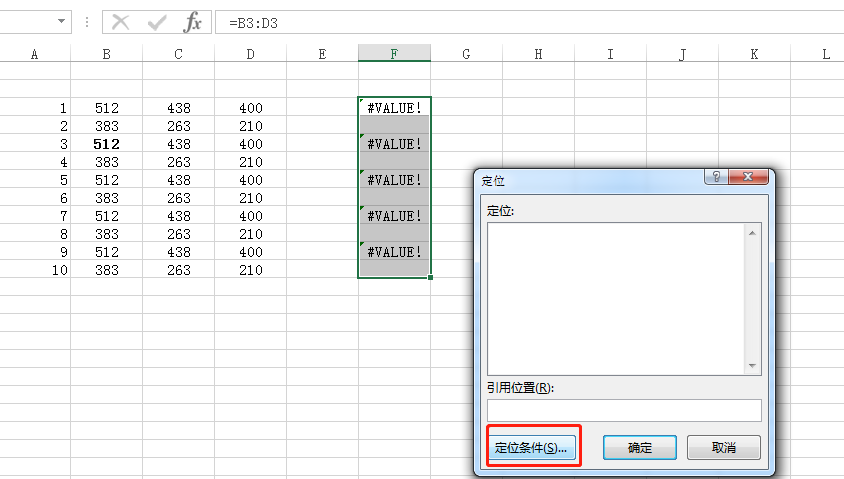This screenshot has width=844, height=479.
Task: Click the bold 512 cell in column B
Action: click(107, 144)
